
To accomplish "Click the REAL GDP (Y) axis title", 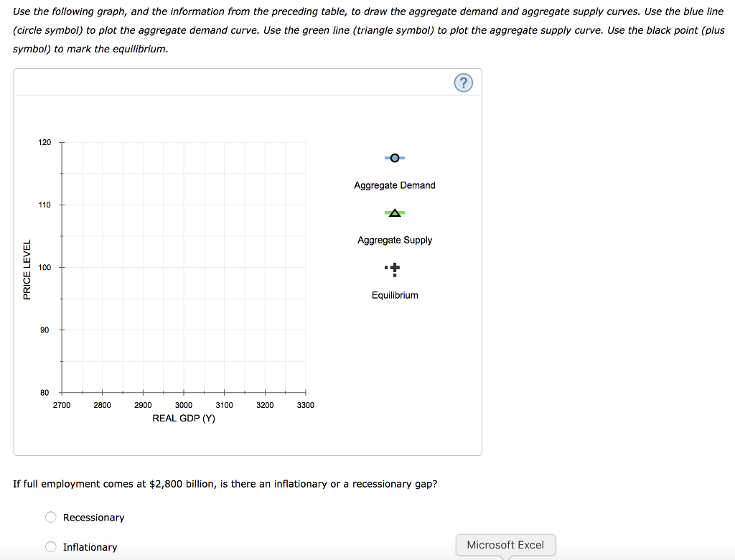I will [x=184, y=418].
